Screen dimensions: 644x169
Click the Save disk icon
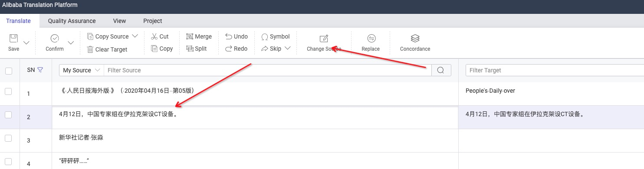[13, 38]
